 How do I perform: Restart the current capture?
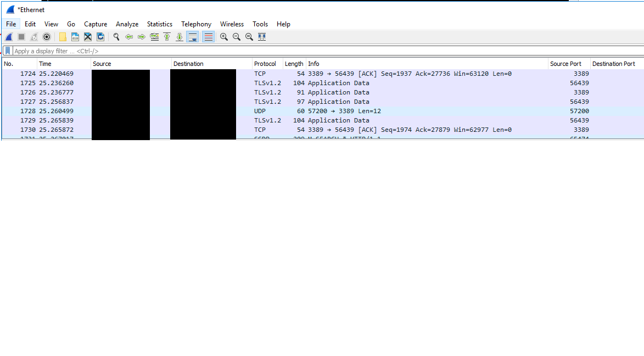click(x=34, y=37)
